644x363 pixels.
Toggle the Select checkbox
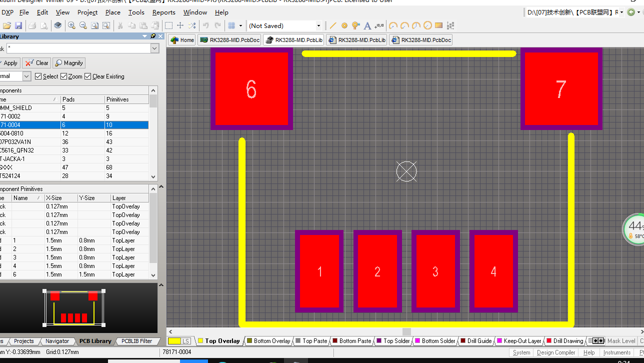(38, 76)
